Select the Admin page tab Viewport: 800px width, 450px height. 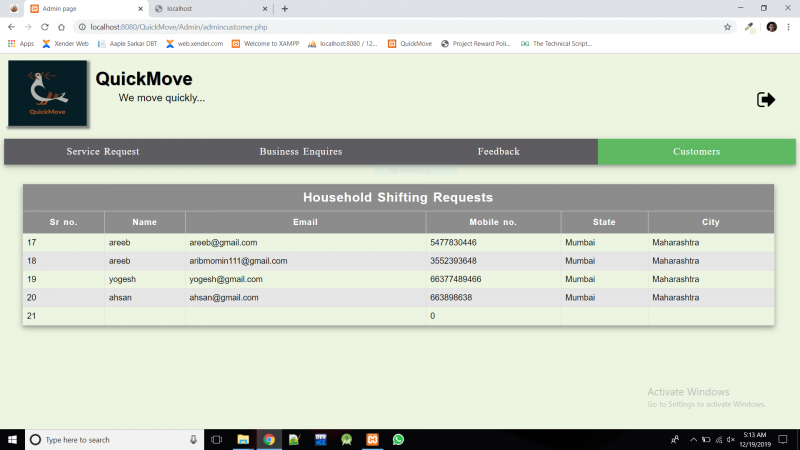click(x=87, y=9)
